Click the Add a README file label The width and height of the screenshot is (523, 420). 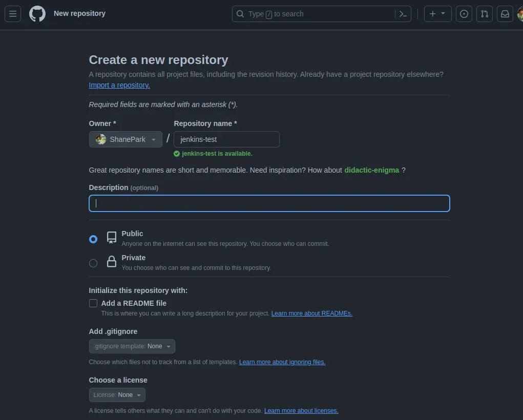[134, 303]
